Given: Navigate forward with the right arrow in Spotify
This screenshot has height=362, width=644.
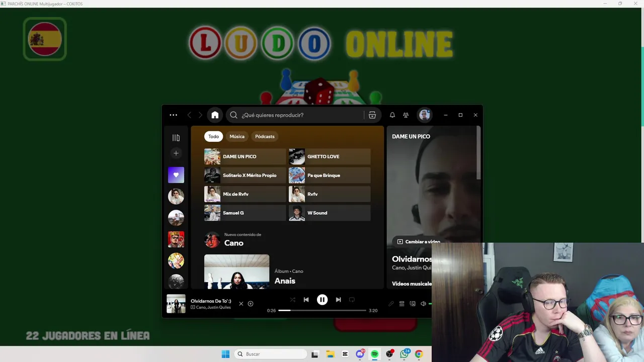Looking at the screenshot, I should tap(200, 115).
